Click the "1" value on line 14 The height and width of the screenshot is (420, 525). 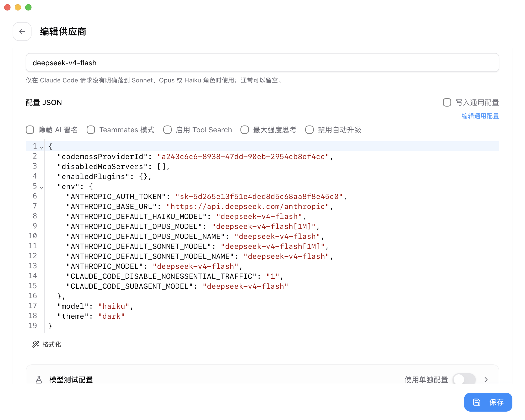click(x=273, y=276)
